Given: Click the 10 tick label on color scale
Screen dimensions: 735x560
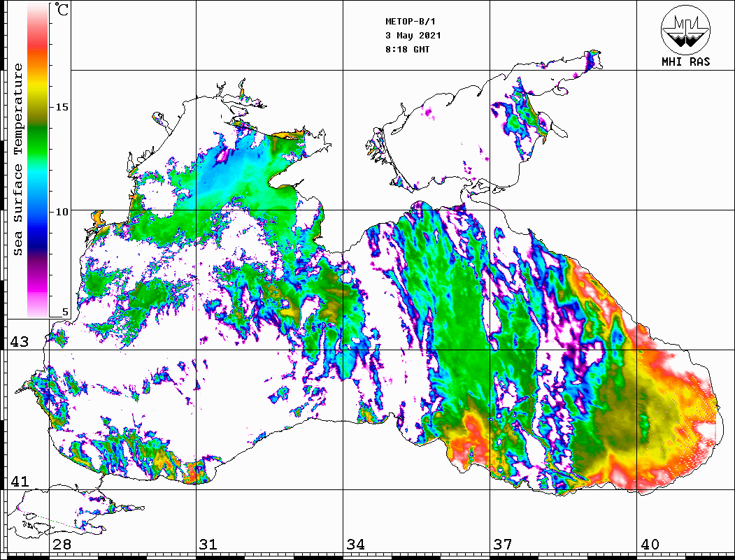Looking at the screenshot, I should [62, 212].
